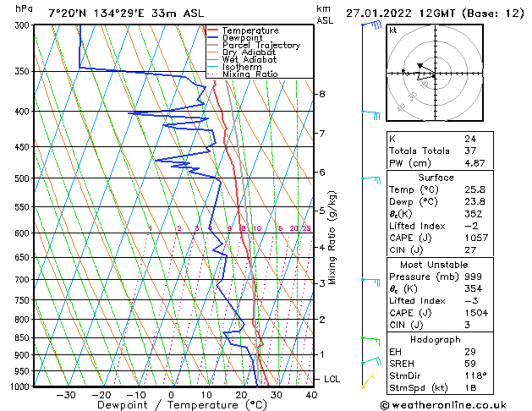Select the 'Wet Adiabat' legend label
Screen dimensions: 532x411
coord(250,59)
